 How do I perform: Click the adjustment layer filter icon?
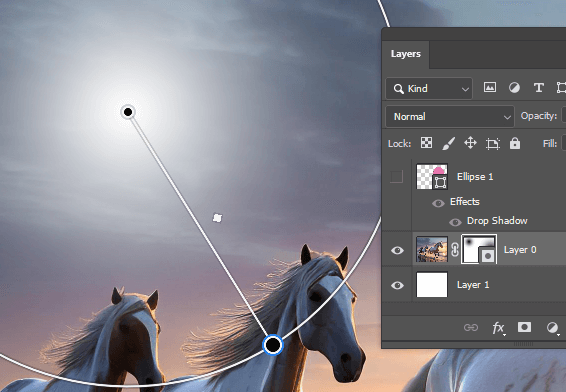514,88
